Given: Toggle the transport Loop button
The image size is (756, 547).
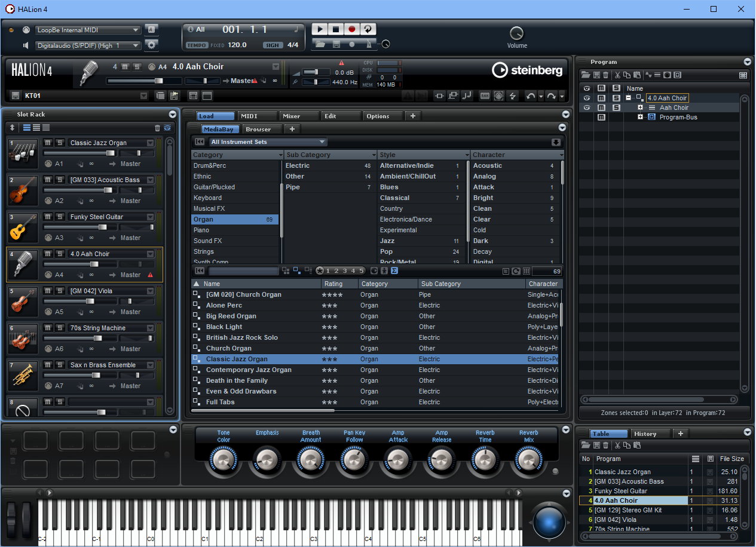Looking at the screenshot, I should [368, 29].
